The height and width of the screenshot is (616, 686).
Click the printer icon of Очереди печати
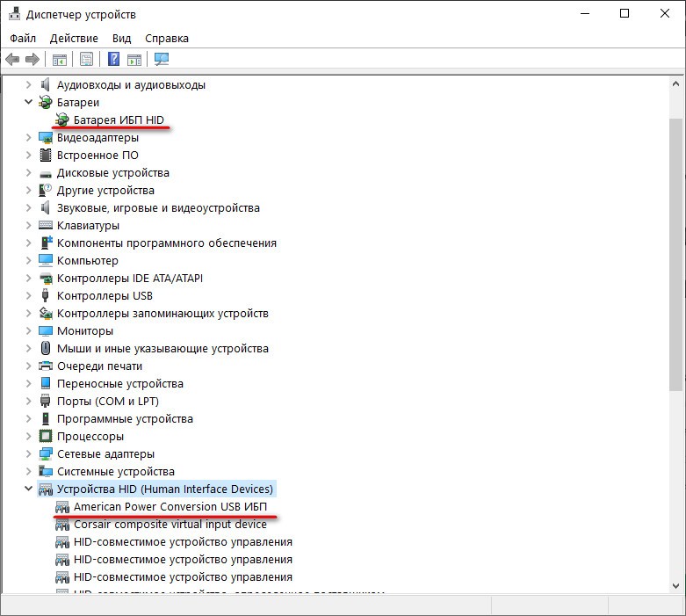pos(46,366)
